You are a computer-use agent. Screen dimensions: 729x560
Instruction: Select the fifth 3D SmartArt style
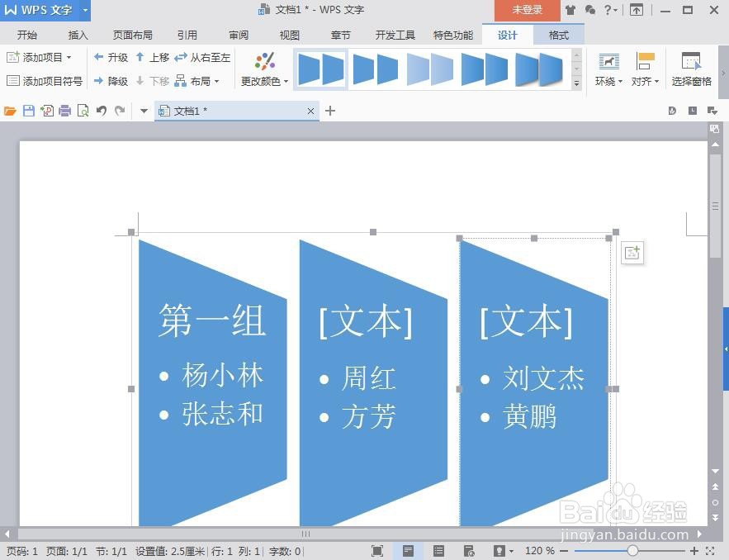coord(539,69)
